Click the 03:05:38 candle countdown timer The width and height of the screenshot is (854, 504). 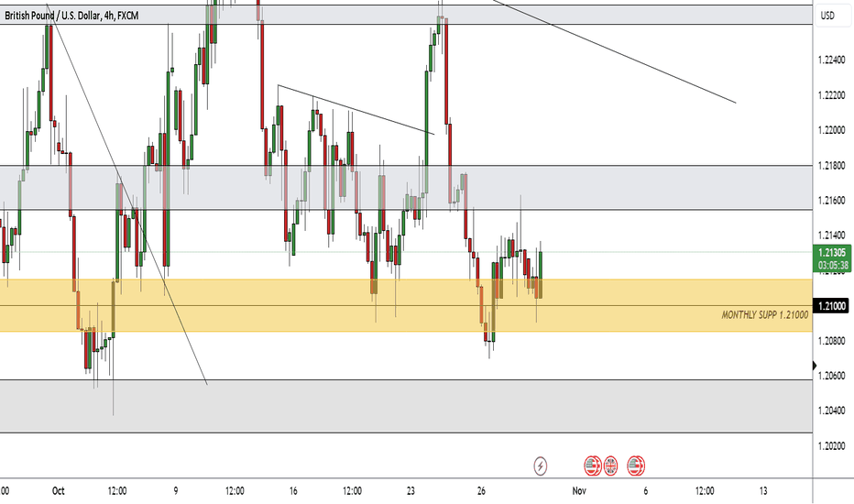(x=832, y=266)
